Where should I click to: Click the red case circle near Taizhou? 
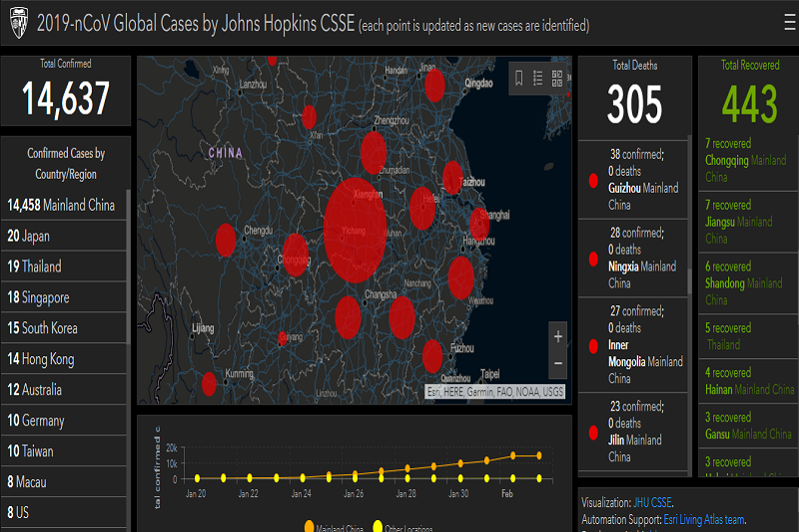pyautogui.click(x=452, y=178)
